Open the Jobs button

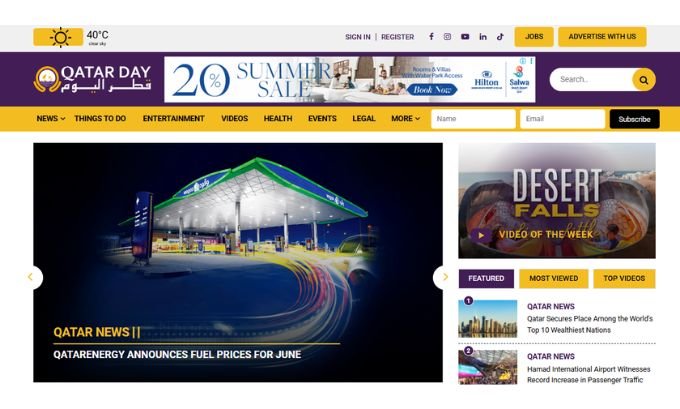tap(534, 36)
